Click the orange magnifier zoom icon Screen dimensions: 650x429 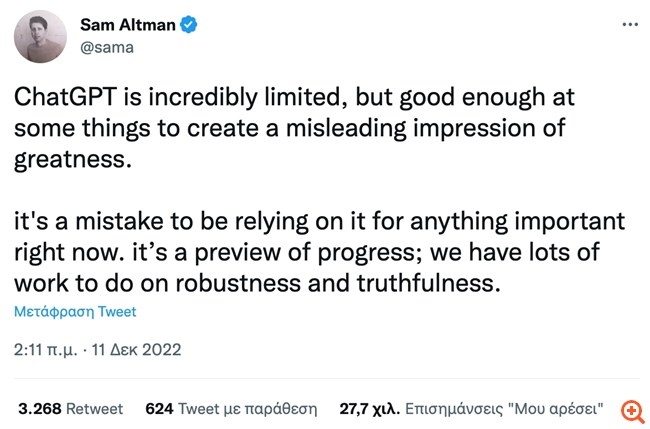coord(632,411)
